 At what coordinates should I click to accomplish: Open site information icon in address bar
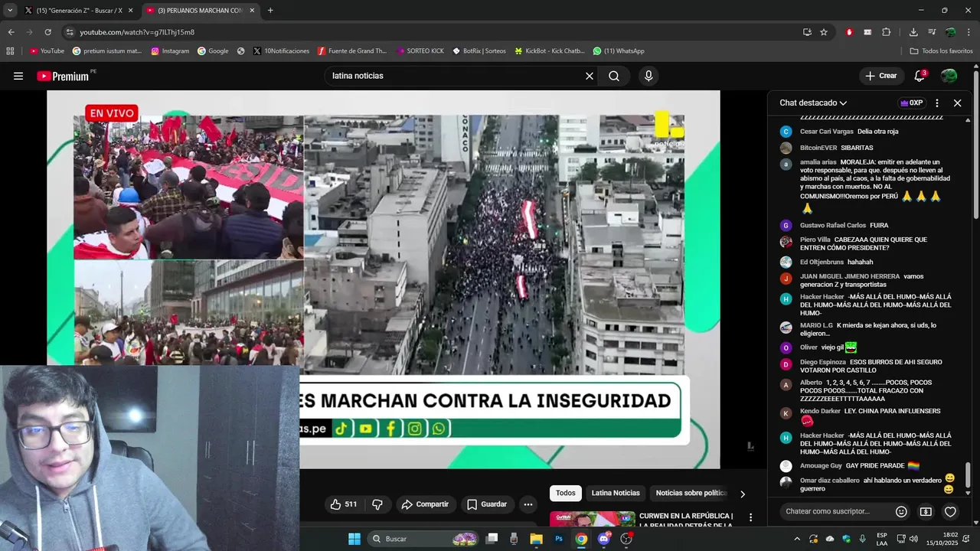point(70,32)
